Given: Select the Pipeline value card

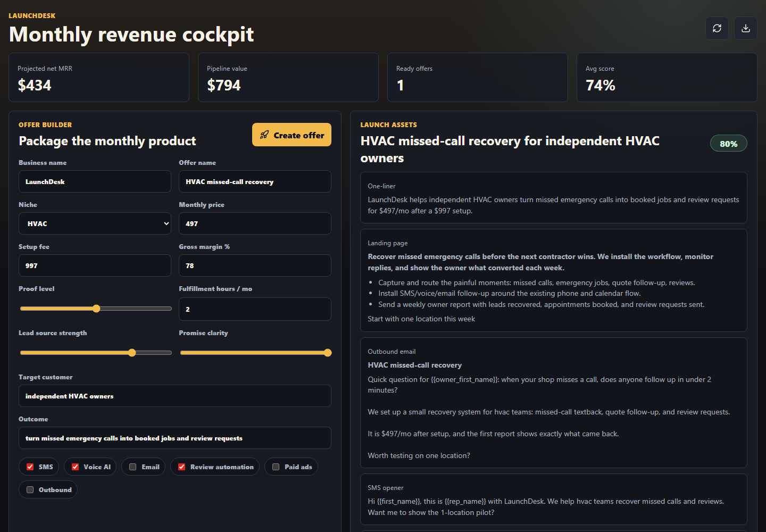Looking at the screenshot, I should coord(288,77).
